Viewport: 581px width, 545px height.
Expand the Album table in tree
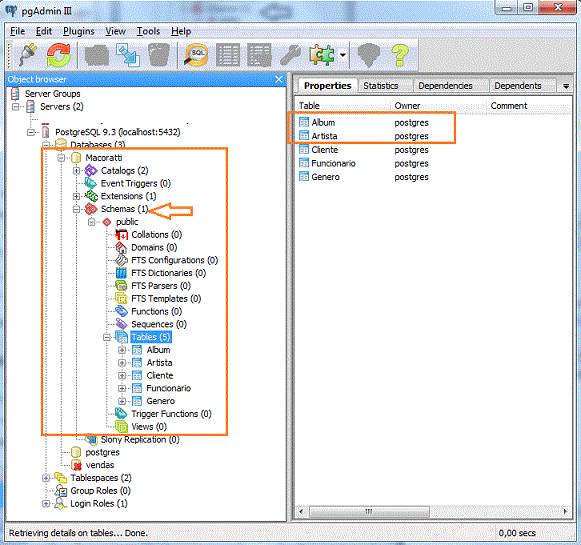(x=122, y=350)
